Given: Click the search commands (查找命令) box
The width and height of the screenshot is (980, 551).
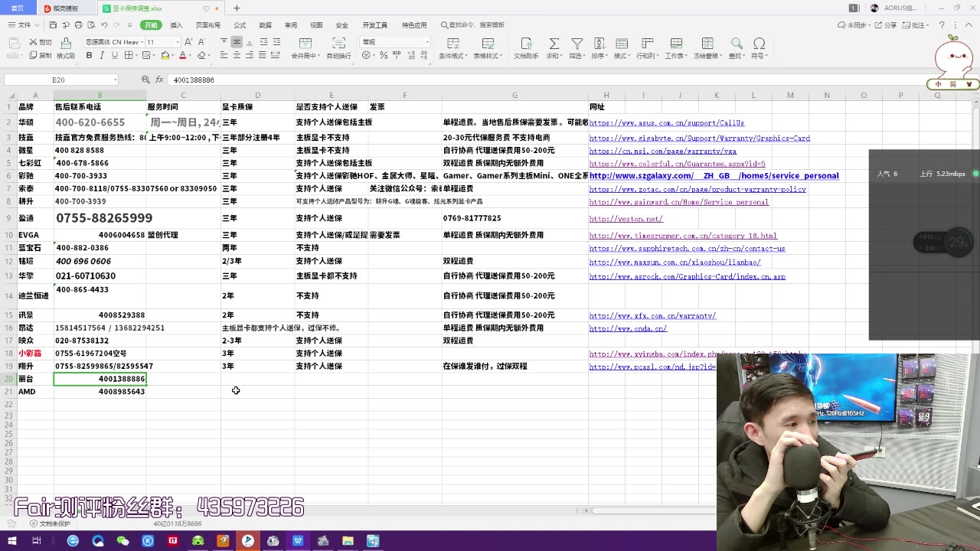Looking at the screenshot, I should pos(473,25).
